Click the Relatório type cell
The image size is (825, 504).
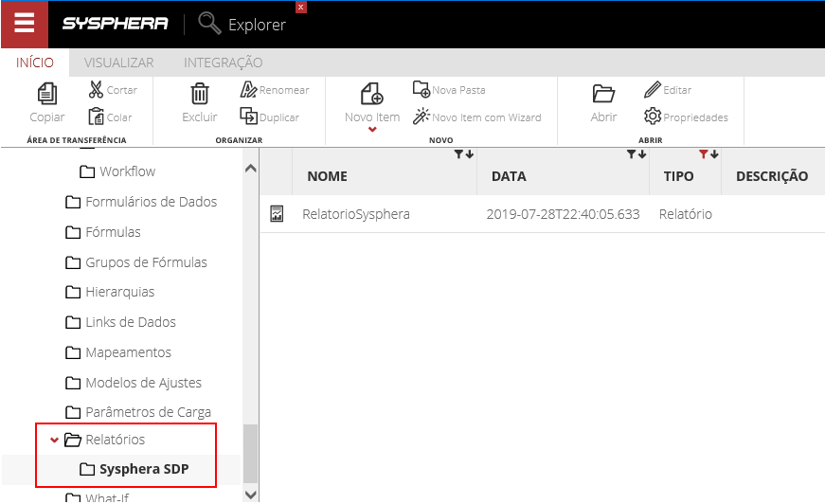click(686, 214)
